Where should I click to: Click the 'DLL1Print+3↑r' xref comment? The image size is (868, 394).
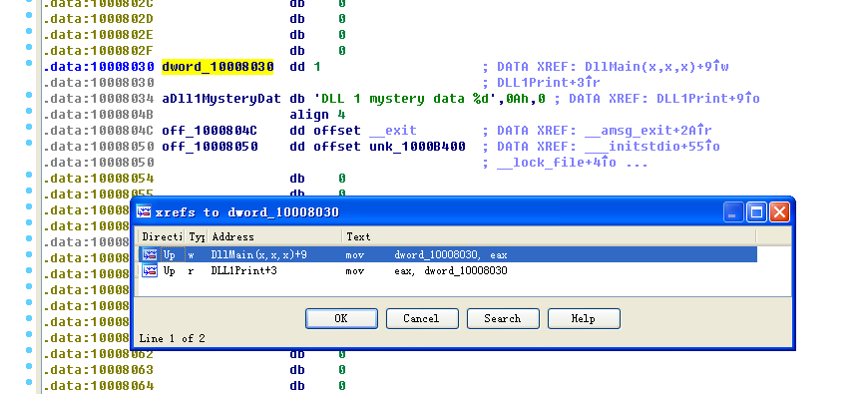coord(549,83)
